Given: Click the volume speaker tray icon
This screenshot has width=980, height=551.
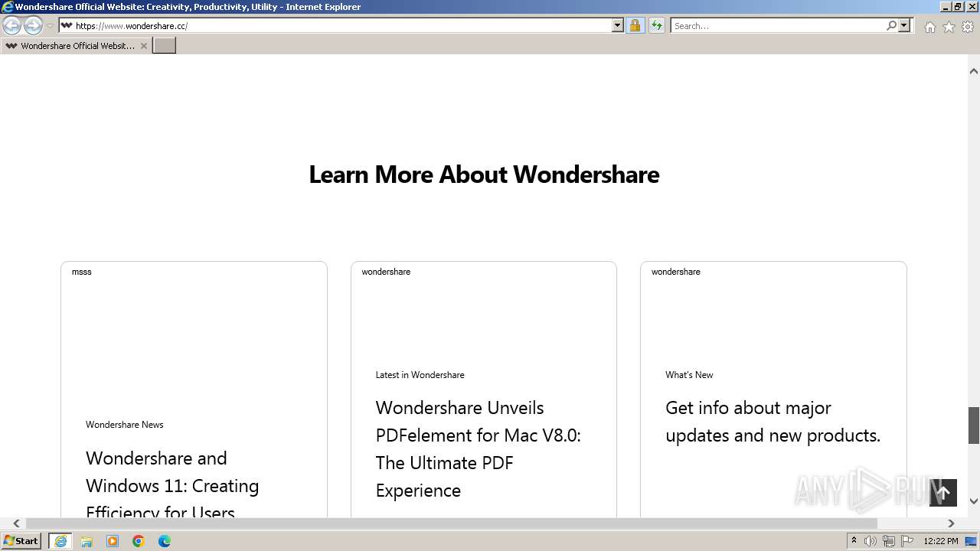Looking at the screenshot, I should 870,541.
